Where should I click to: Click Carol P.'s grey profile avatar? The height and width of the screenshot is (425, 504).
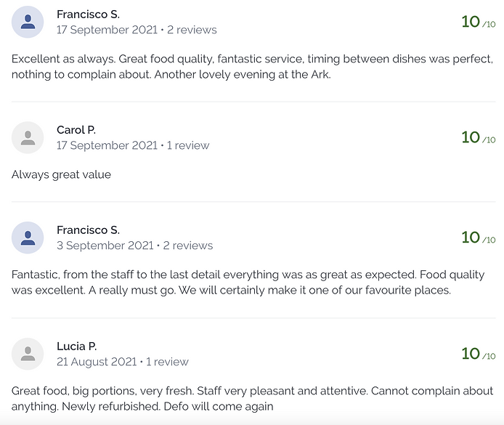tap(28, 137)
